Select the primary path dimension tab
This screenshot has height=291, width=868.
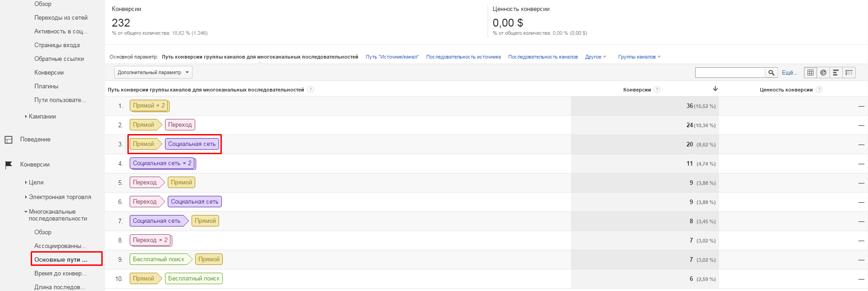point(260,57)
